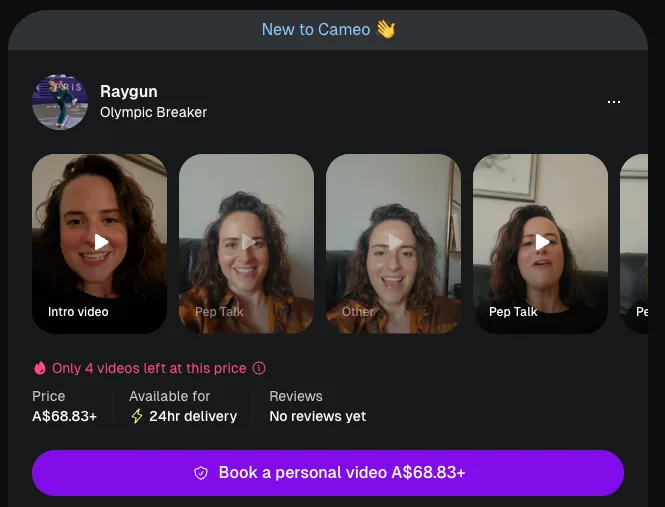The width and height of the screenshot is (665, 507).
Task: Click the shield icon in the Book button
Action: point(201,473)
